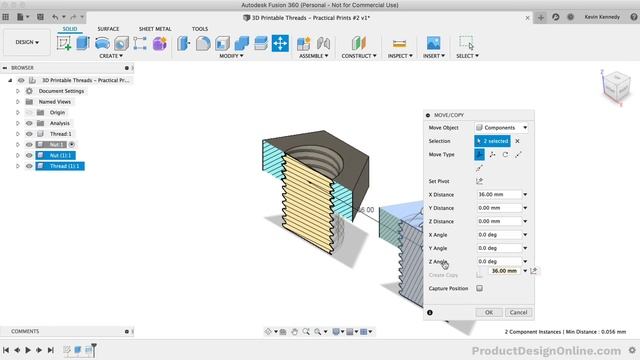
Task: Click the Undo arrow
Action: coord(55,17)
